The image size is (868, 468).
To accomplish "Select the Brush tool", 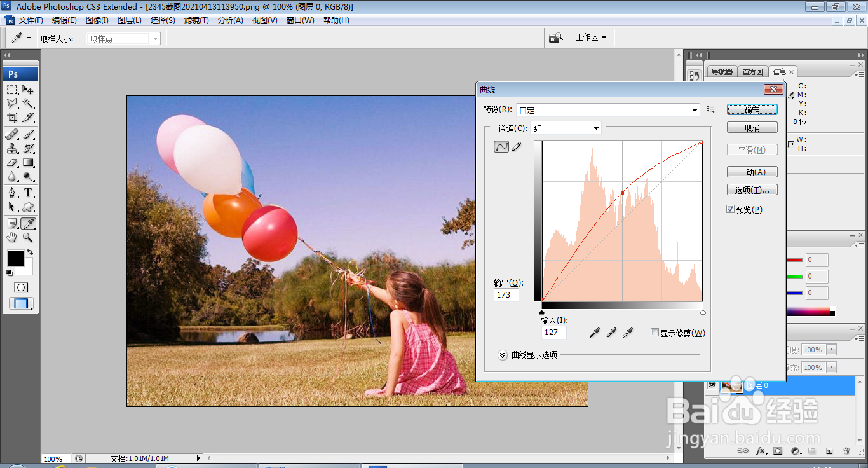I will click(x=28, y=134).
